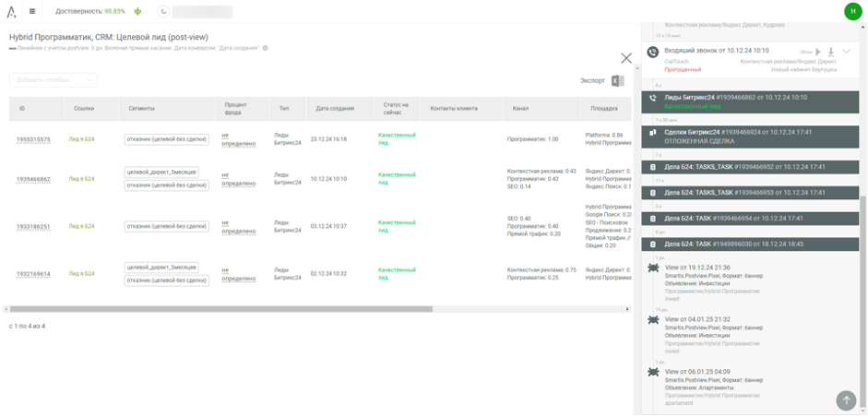Screen dimensions: 868x417
Task: Click the 'Сегменты' column header
Action: tap(141, 108)
